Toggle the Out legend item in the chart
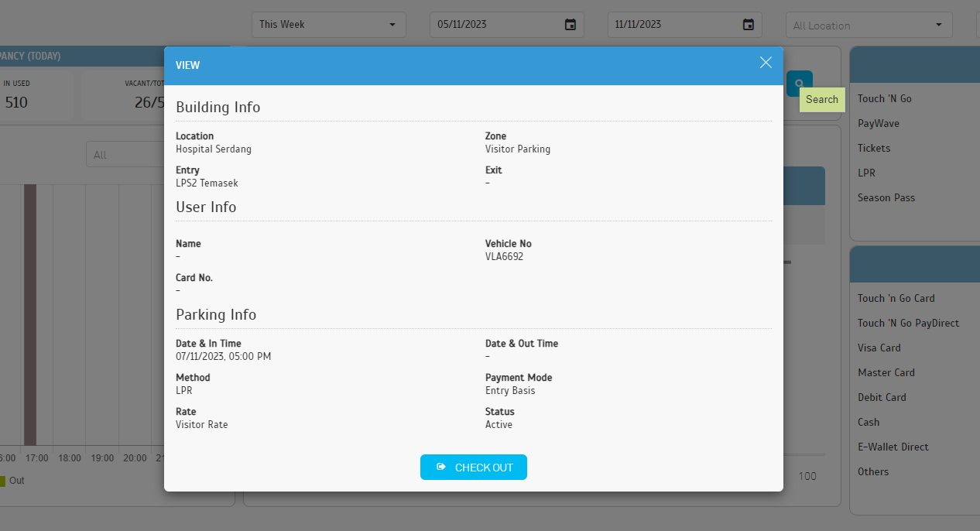The height and width of the screenshot is (531, 980). click(12, 481)
